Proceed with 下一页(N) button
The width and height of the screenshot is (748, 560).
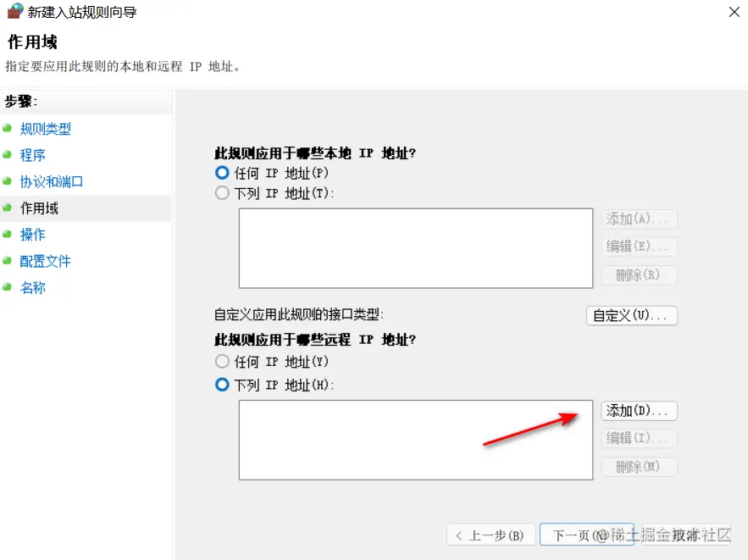tap(587, 535)
